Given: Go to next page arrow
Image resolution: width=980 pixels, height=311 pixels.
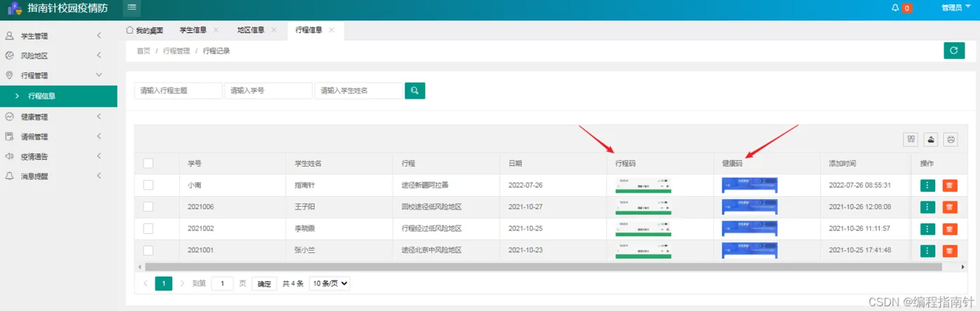Looking at the screenshot, I should [182, 284].
